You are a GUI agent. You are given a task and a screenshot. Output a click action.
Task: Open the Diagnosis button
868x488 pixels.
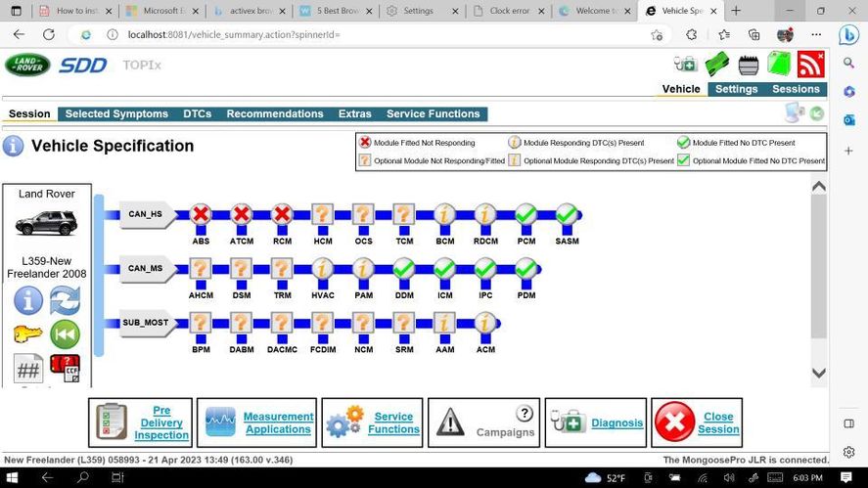coord(596,422)
